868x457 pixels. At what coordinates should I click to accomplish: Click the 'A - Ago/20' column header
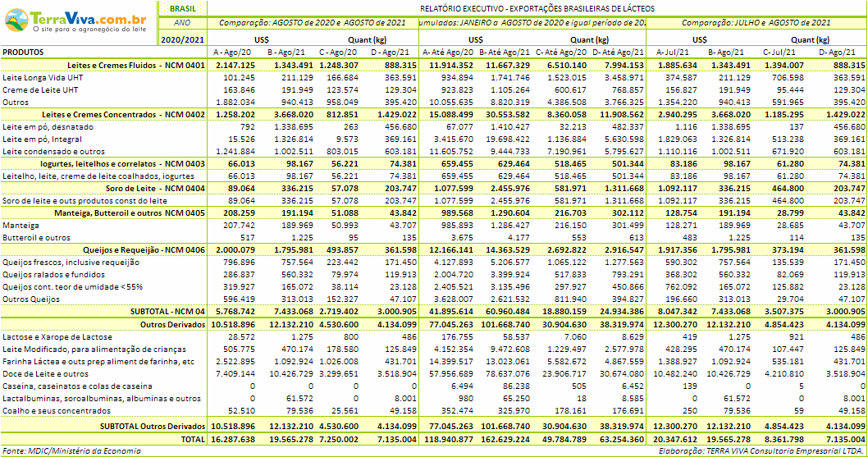pyautogui.click(x=232, y=52)
